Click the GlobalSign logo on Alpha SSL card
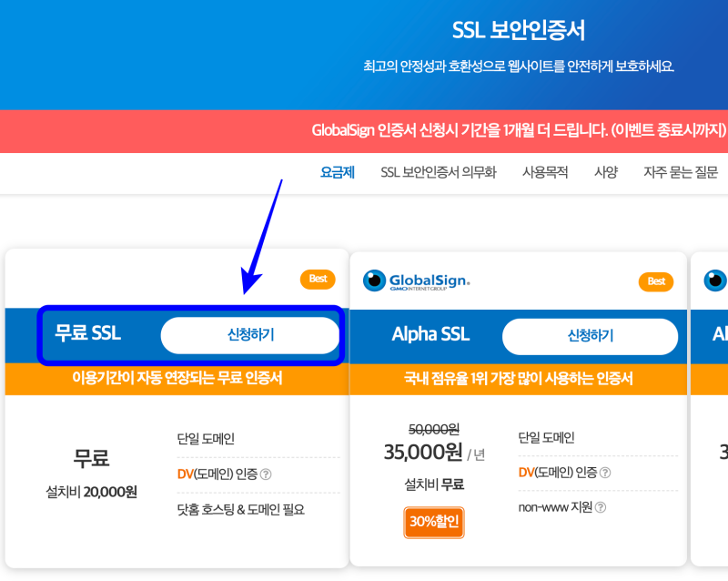Image resolution: width=728 pixels, height=581 pixels. [x=416, y=280]
